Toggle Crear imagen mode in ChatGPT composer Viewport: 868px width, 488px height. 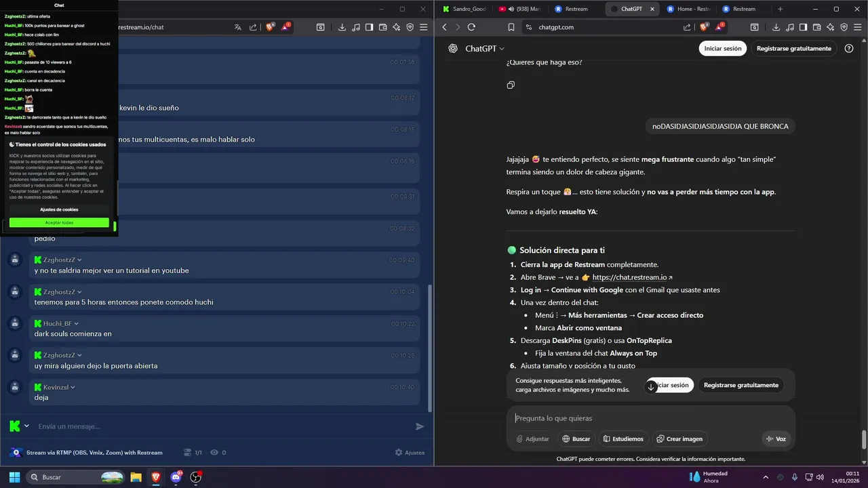679,439
